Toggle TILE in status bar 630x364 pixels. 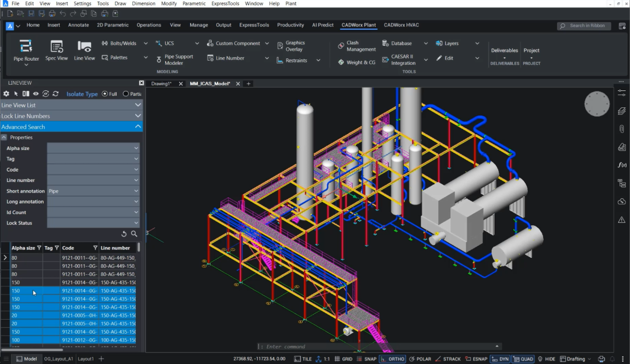303,359
